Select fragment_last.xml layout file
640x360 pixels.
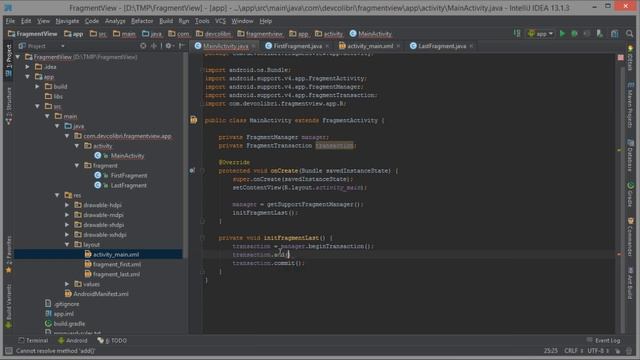pyautogui.click(x=116, y=274)
